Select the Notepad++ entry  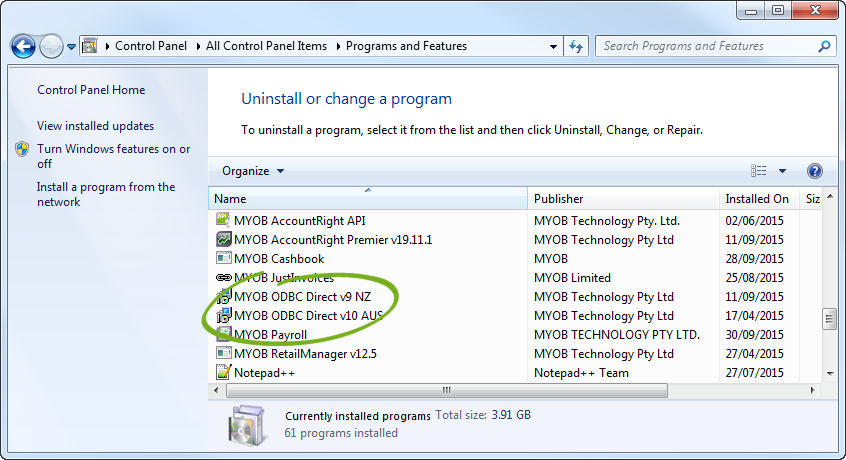click(x=264, y=373)
